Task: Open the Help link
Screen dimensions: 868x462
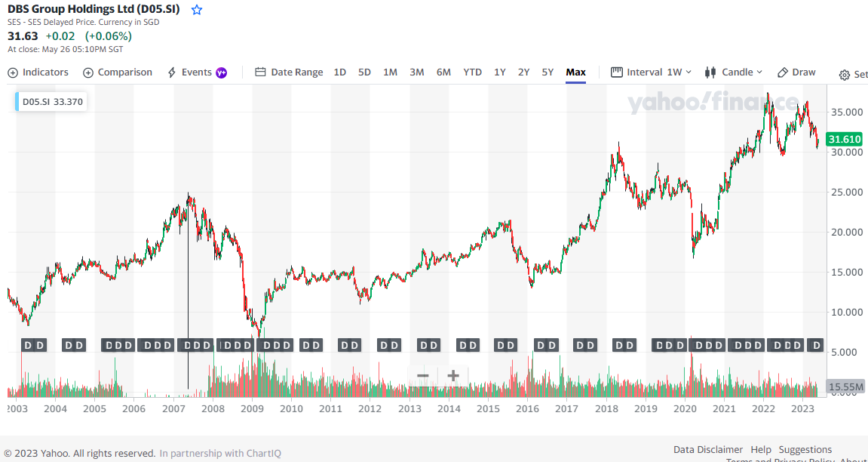Action: coord(761,449)
